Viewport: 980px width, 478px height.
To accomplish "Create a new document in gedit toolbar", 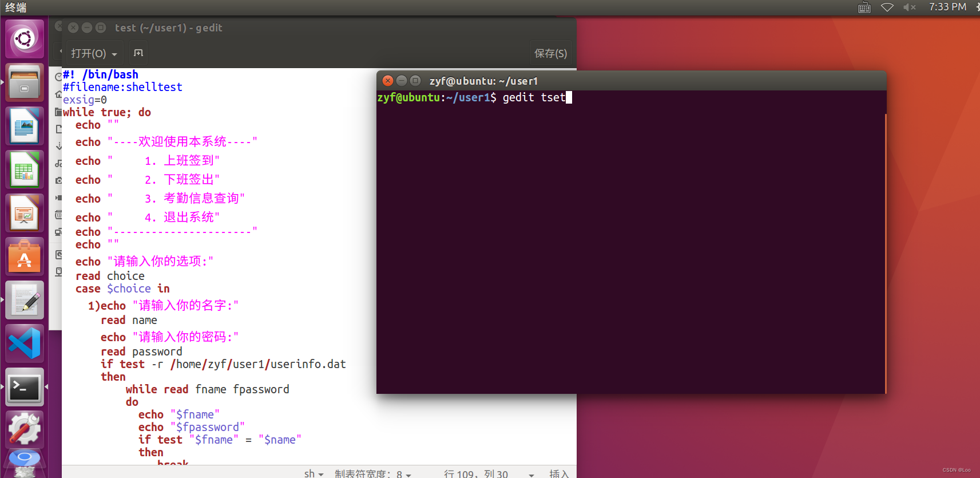I will 138,53.
